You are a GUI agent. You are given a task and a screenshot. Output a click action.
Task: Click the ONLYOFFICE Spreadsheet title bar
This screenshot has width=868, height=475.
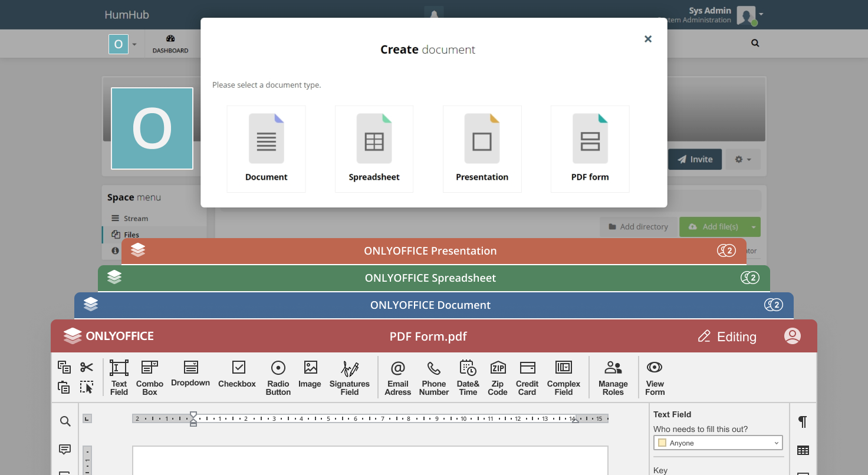pyautogui.click(x=434, y=278)
